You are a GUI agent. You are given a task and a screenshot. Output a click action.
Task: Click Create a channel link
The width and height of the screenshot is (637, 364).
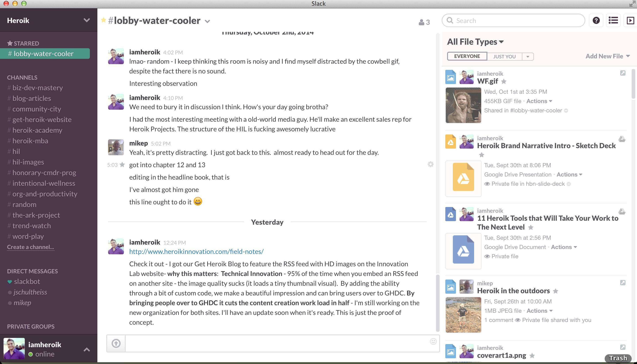31,247
